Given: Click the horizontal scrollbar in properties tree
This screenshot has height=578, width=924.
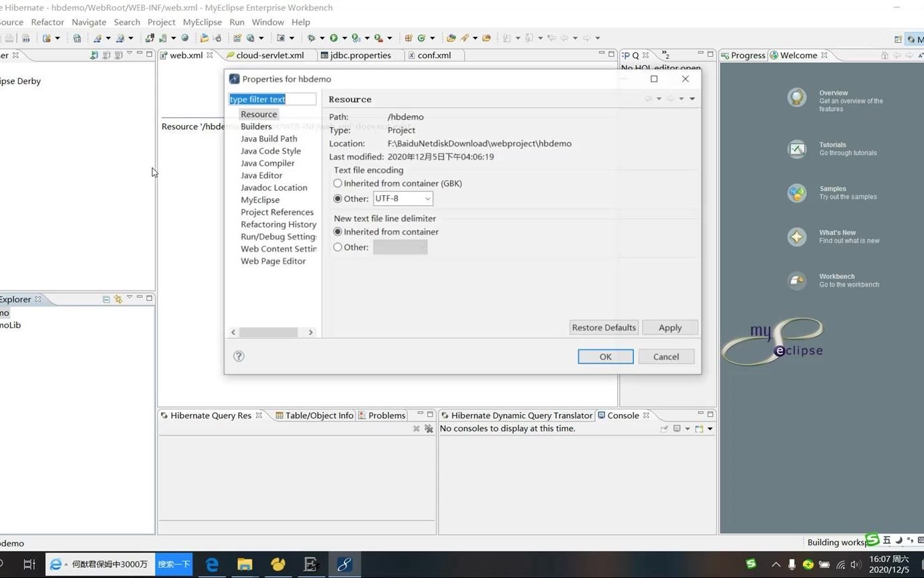Looking at the screenshot, I should [268, 332].
